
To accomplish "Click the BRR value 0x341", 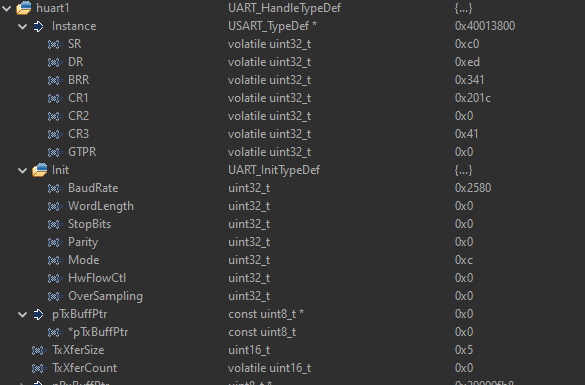I will coord(469,80).
